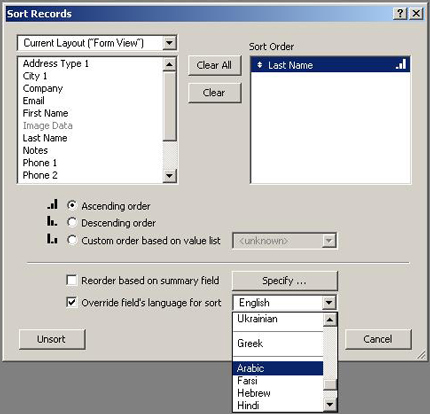Enable Reorder based on summary field
This screenshot has height=414, width=430.
click(72, 280)
